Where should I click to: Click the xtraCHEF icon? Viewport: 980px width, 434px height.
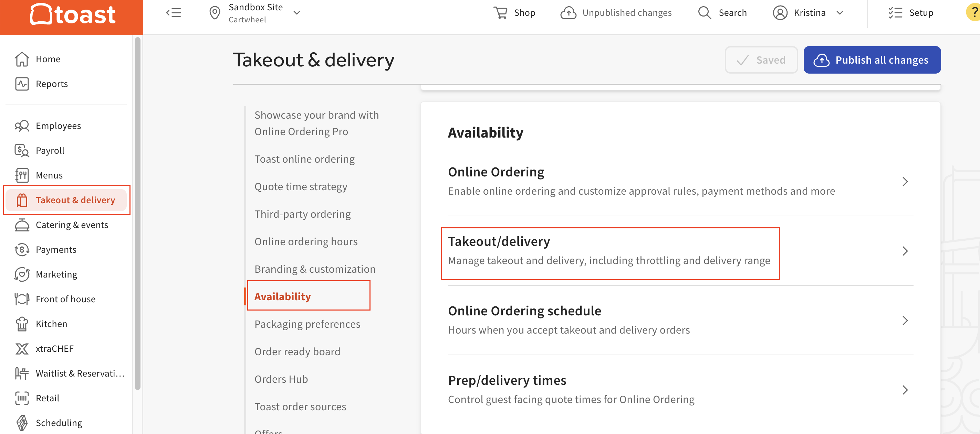(x=22, y=348)
